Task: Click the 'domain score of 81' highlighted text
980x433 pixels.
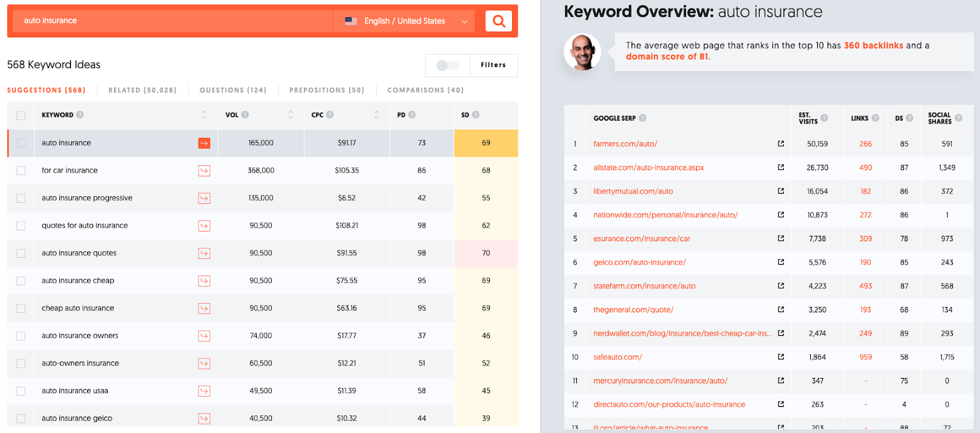Action: click(667, 56)
